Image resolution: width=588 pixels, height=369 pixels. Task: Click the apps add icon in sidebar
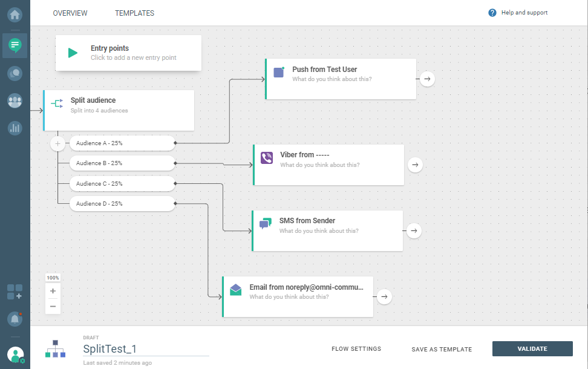15,292
